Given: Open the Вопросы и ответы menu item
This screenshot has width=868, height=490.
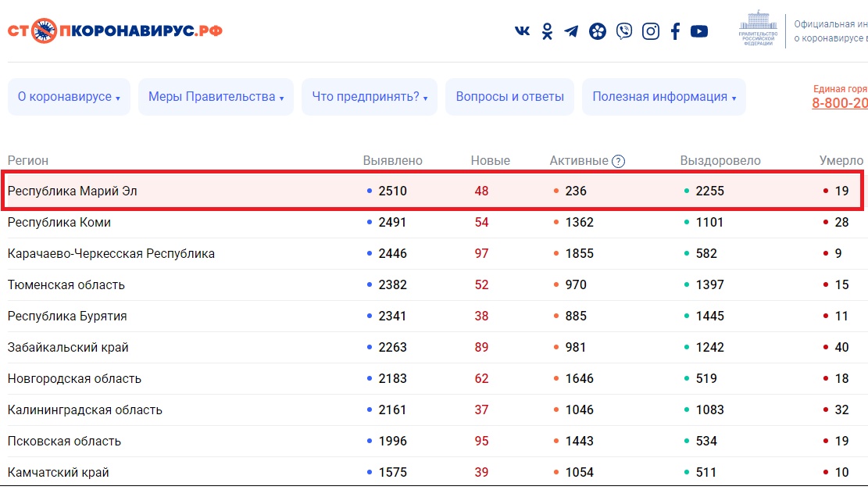Looking at the screenshot, I should [509, 97].
